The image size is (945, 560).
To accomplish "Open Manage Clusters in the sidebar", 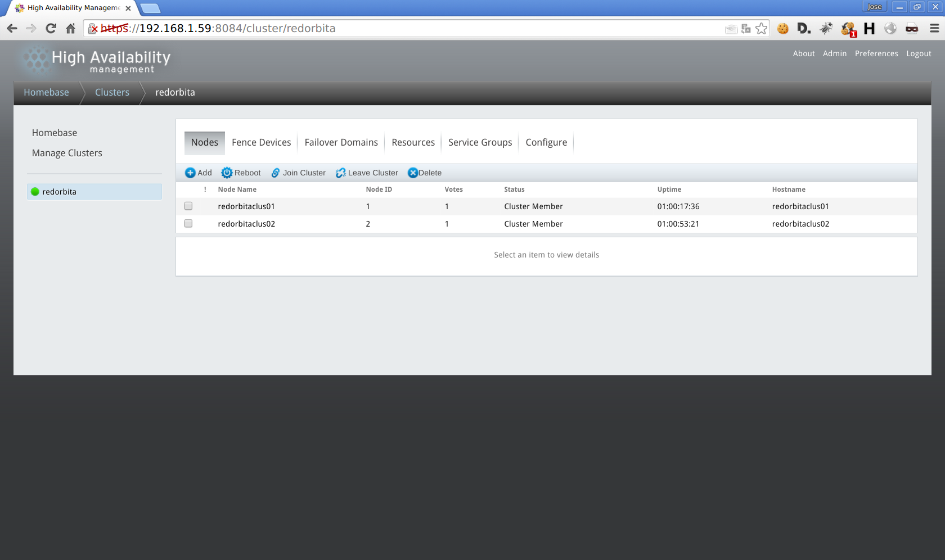I will (67, 153).
